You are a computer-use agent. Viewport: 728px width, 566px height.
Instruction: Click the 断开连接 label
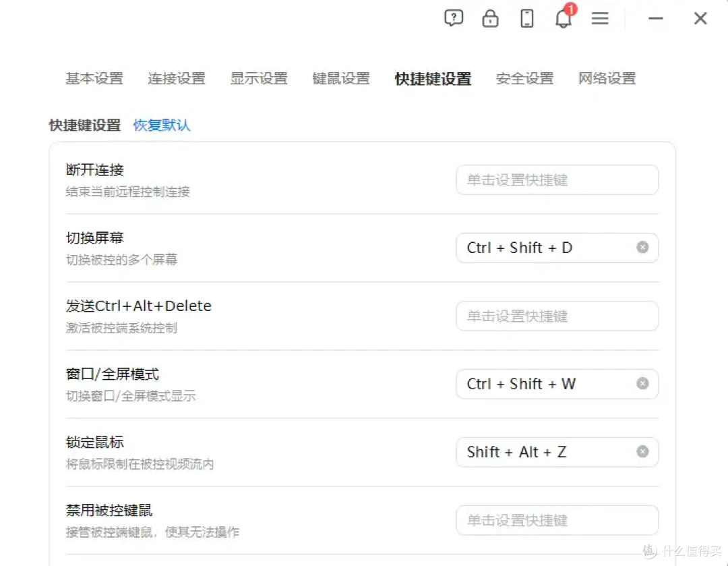pyautogui.click(x=95, y=170)
